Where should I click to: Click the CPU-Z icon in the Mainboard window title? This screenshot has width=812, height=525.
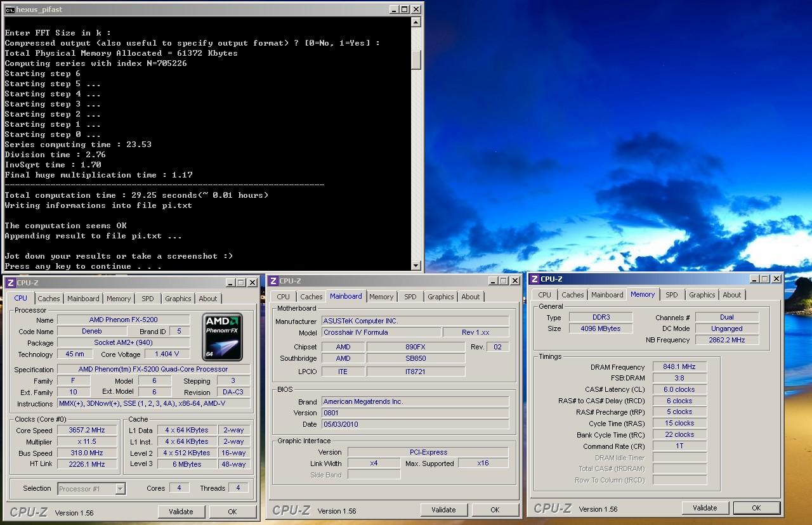(x=273, y=281)
